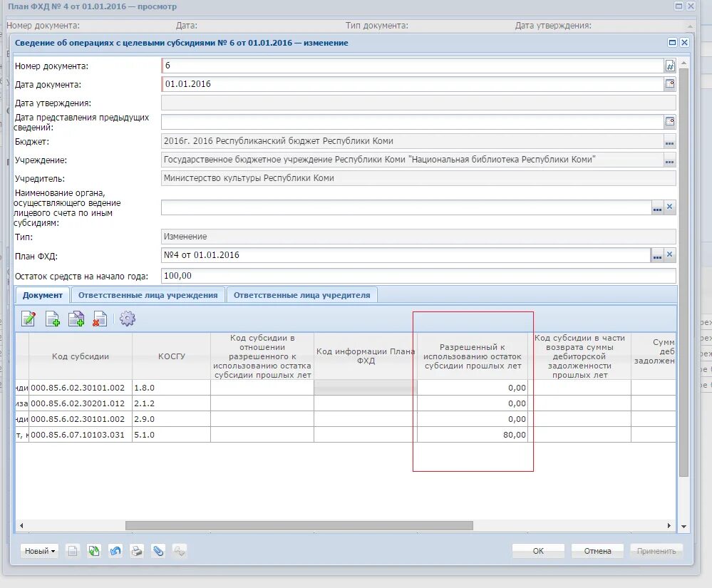Click the Отмена button

[597, 551]
